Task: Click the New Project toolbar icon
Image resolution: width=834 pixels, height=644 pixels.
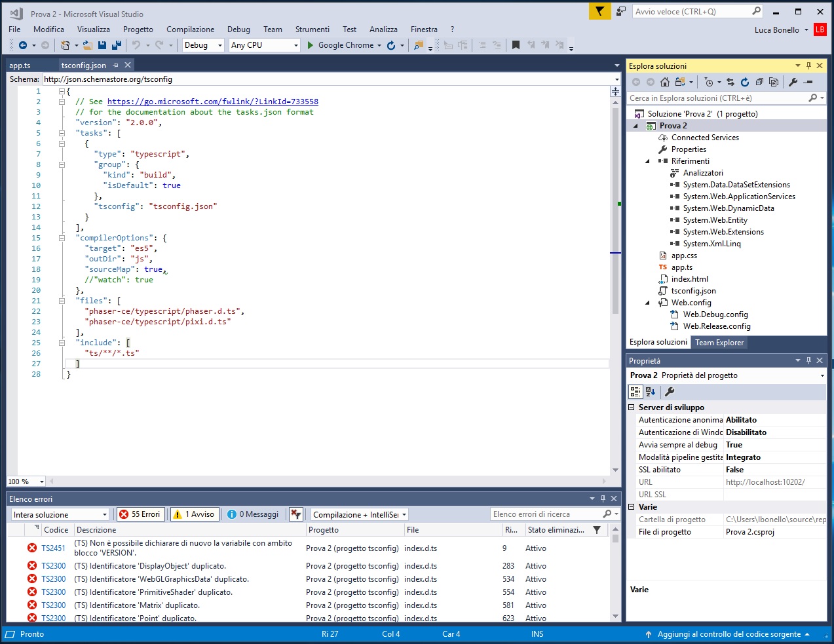Action: pos(65,45)
